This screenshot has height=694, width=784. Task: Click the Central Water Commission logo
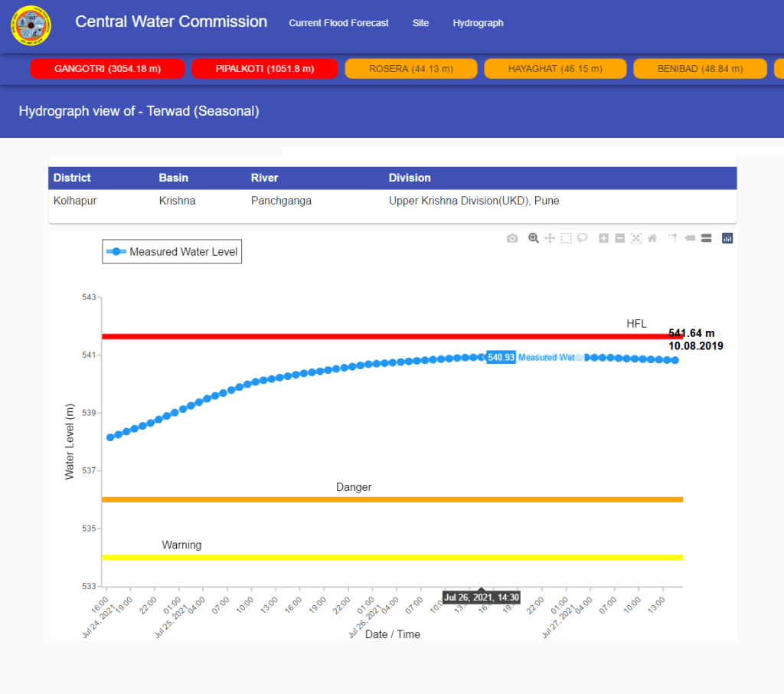pyautogui.click(x=31, y=25)
